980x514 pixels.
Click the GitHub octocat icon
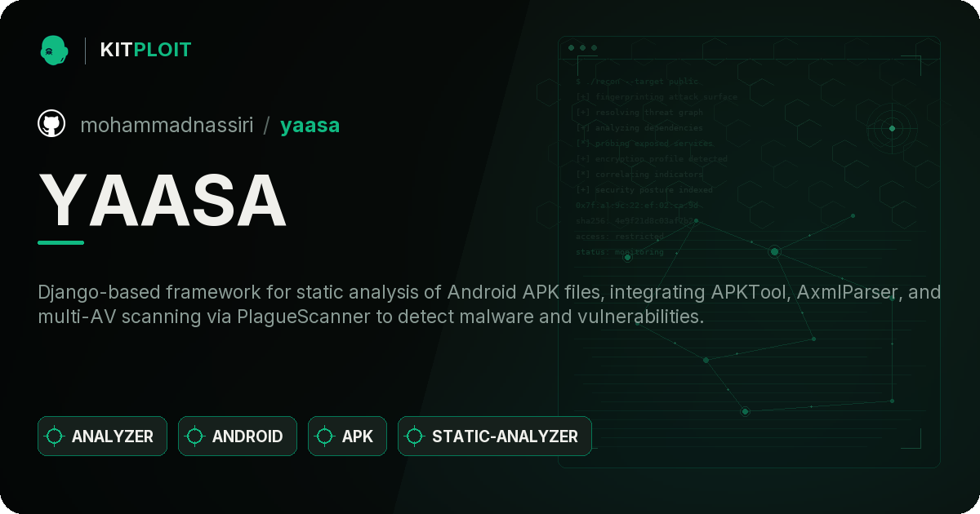tap(51, 124)
